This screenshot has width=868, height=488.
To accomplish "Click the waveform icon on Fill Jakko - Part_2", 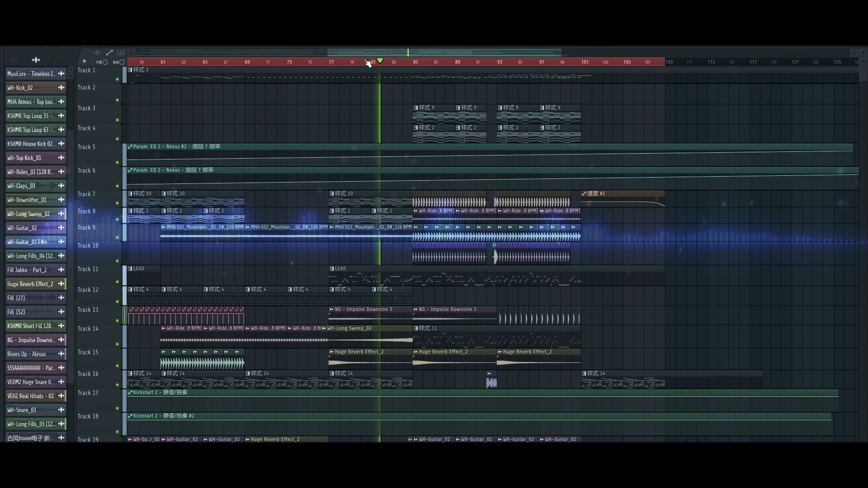I will point(61,270).
